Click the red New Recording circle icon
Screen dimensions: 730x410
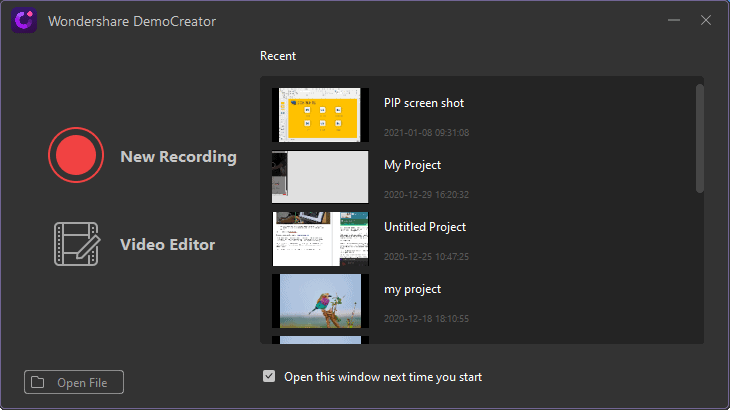pyautogui.click(x=76, y=155)
